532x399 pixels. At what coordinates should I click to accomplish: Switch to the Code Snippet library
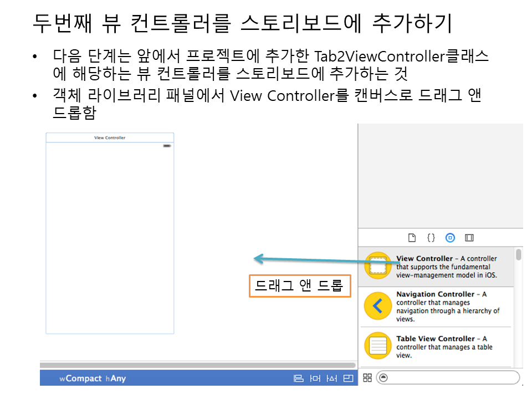[431, 238]
